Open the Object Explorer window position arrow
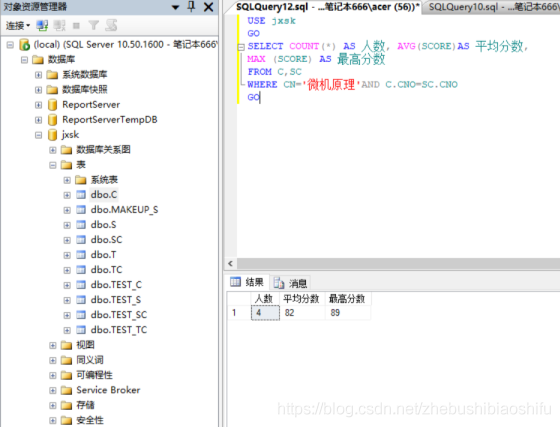 [x=175, y=7]
